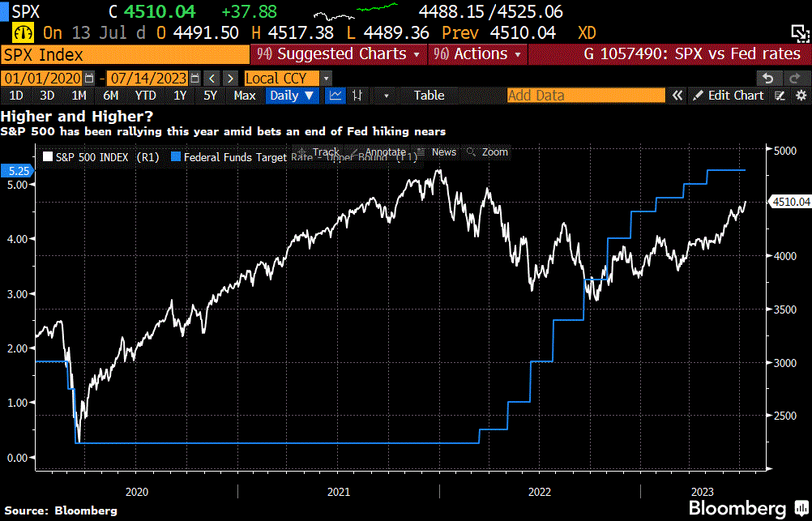Click the white S&P 500 INDEX legend swatch
Screen dimensions: 812x521
[x=48, y=156]
